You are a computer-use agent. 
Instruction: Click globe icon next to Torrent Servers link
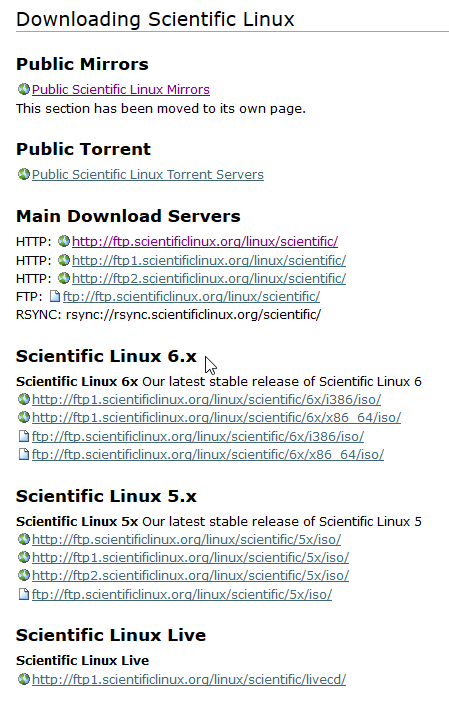click(x=24, y=174)
